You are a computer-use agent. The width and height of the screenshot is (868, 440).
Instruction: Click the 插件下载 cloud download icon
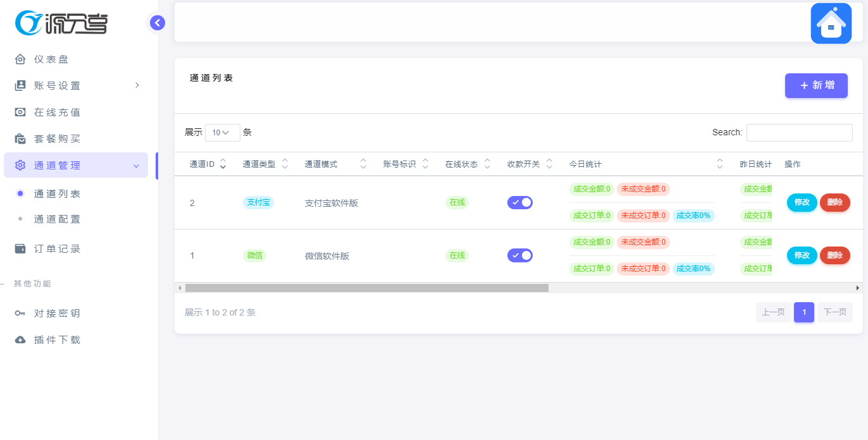20,339
